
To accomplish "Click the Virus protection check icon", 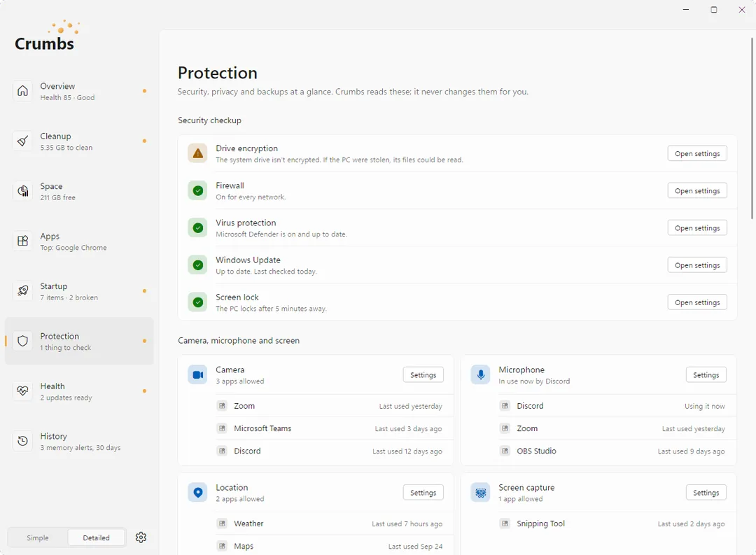I will coord(197,227).
